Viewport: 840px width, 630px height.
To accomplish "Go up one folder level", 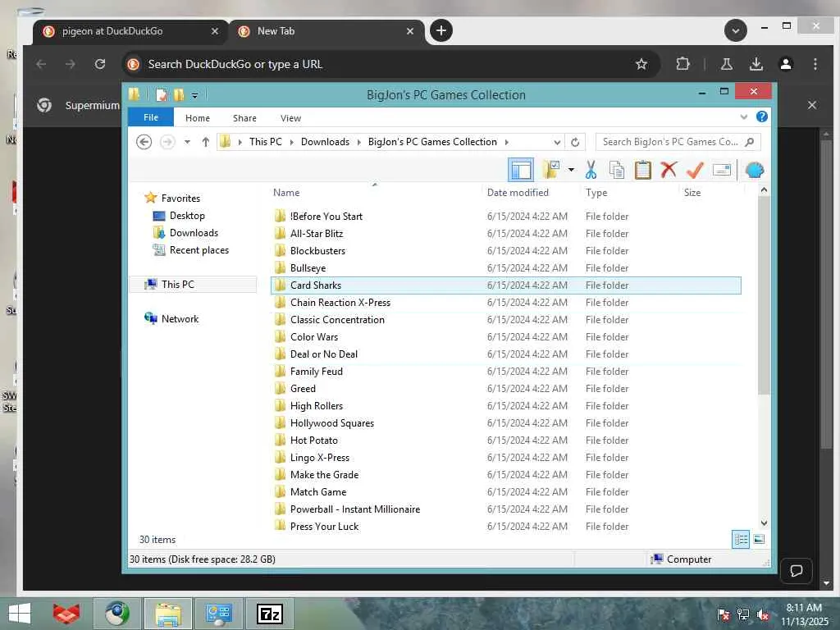I will pos(206,142).
